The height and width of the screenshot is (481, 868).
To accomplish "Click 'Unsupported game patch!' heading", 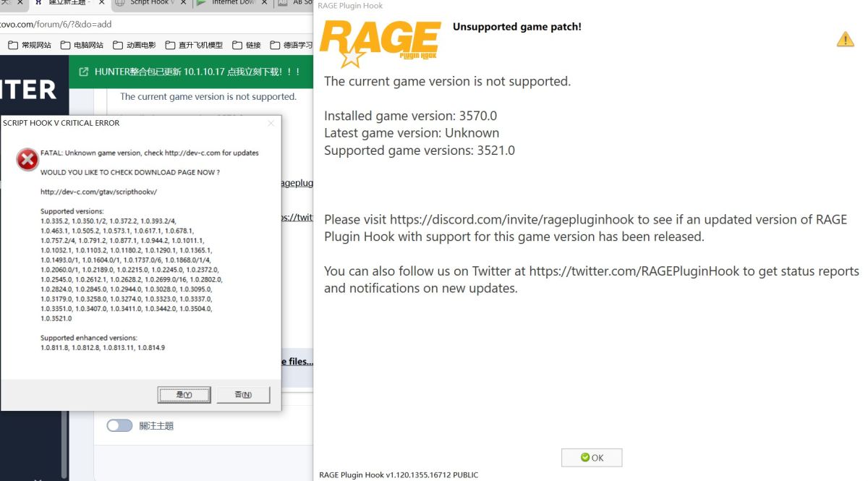I will (517, 27).
